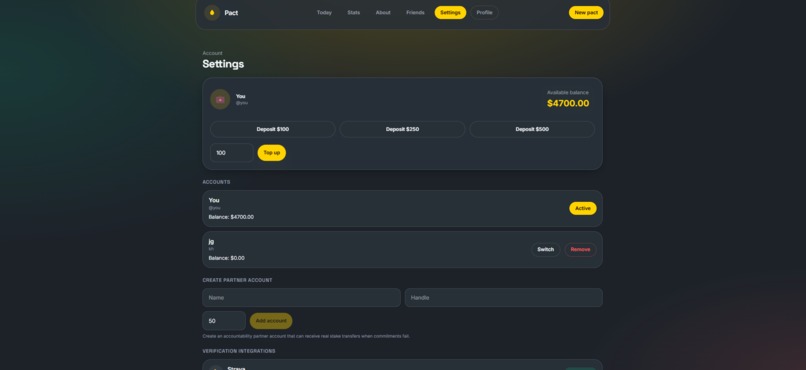Click the Pact flame logo icon
Screen dimensions: 806x370
point(212,13)
